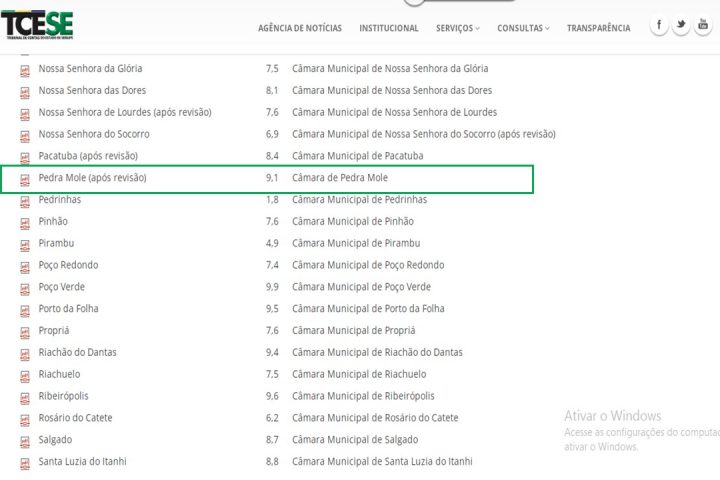The image size is (720, 480).
Task: Go to the Institucional menu item
Action: point(389,28)
